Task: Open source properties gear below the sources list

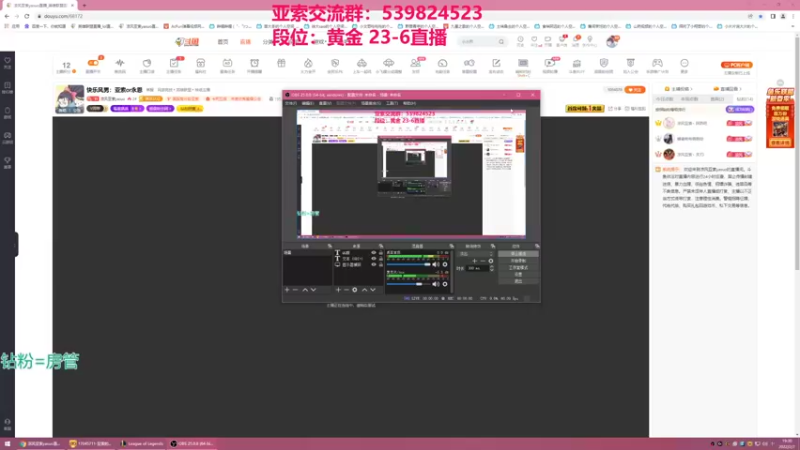Action: pyautogui.click(x=355, y=290)
